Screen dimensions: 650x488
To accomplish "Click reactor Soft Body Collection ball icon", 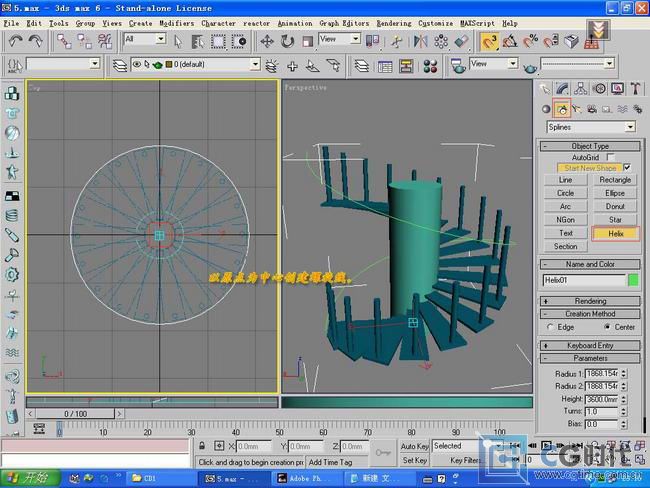I will [12, 133].
